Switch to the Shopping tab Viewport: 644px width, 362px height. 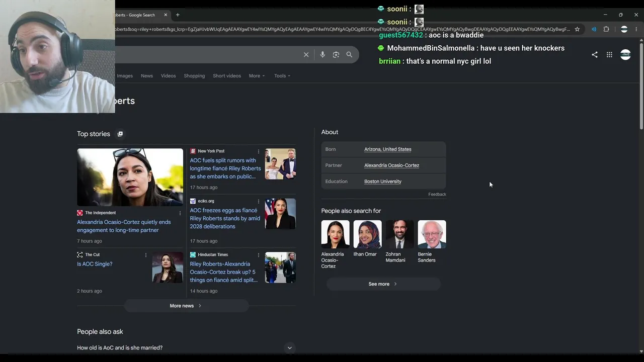194,76
